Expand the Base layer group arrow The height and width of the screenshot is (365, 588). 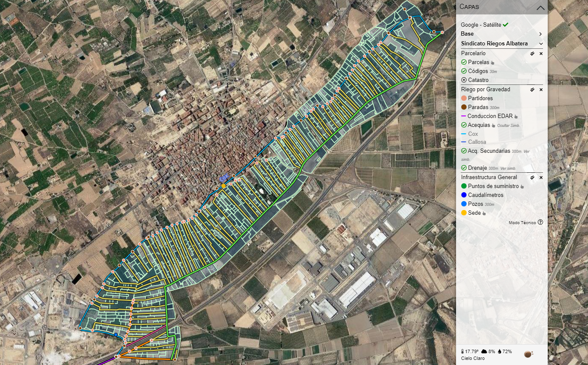coord(540,34)
